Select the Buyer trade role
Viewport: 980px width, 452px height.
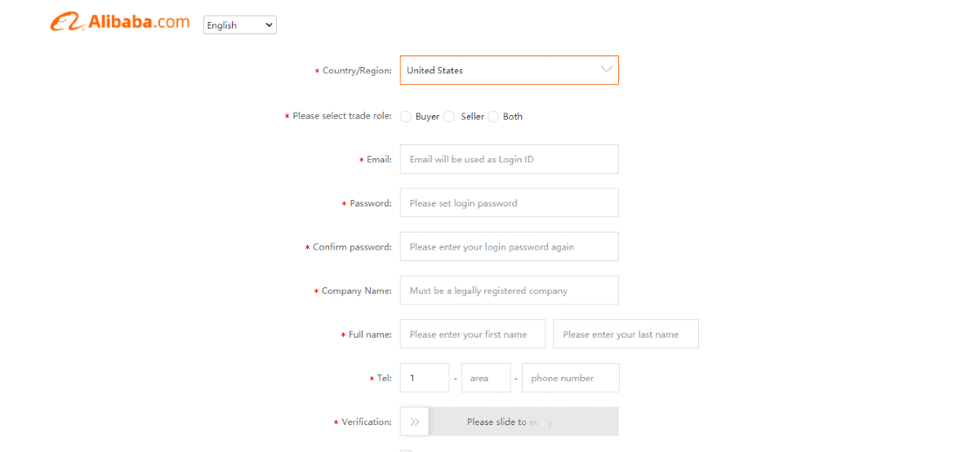(406, 117)
